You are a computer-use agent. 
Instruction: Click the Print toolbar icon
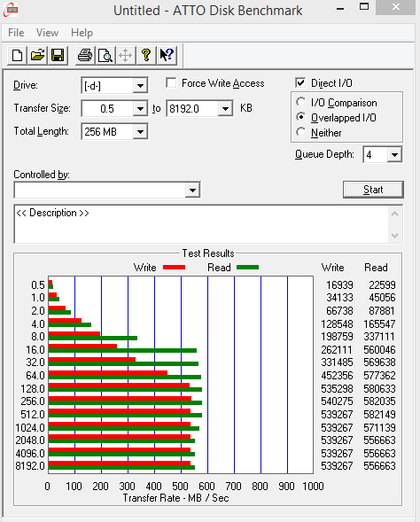coord(85,55)
